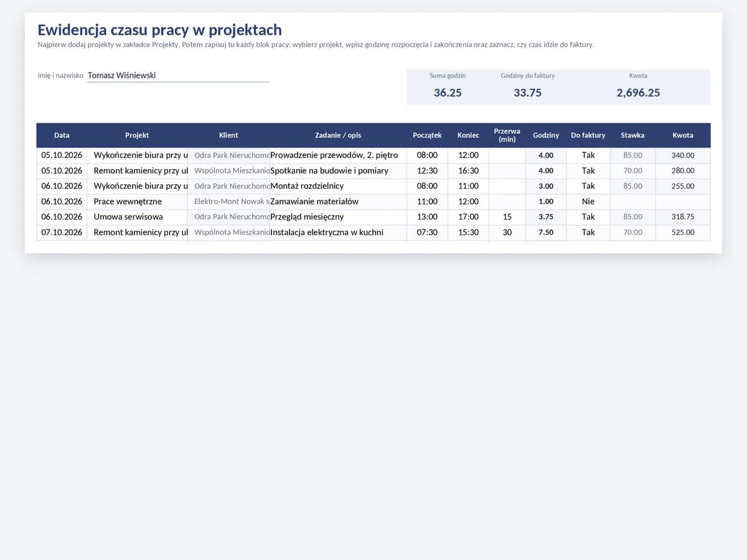
Task: Click the Stawka column header
Action: point(632,135)
